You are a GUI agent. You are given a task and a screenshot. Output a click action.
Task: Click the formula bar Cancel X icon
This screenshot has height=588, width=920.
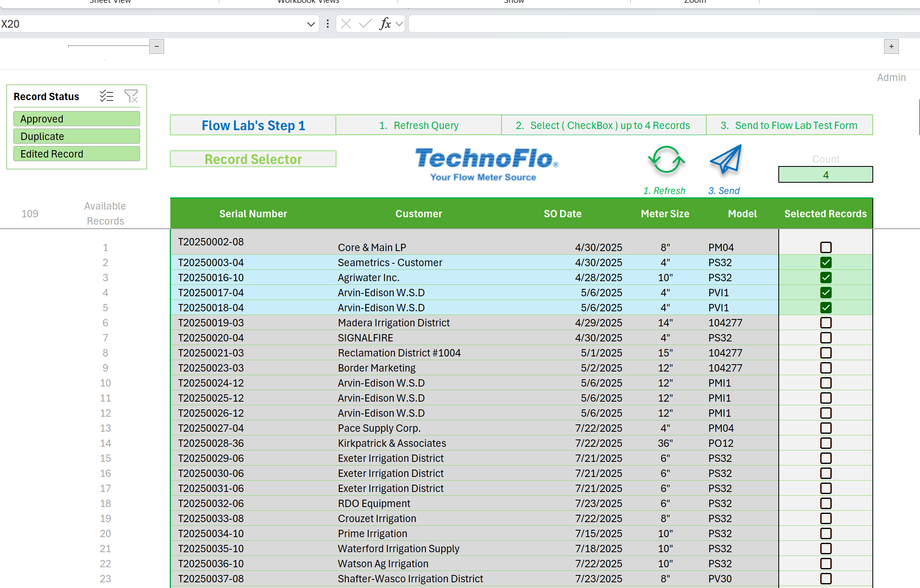(346, 24)
